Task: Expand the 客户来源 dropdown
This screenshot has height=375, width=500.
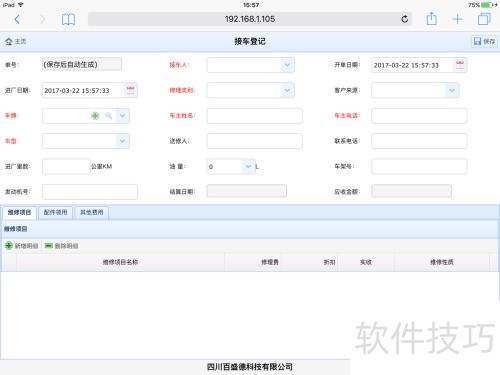Action: point(452,90)
